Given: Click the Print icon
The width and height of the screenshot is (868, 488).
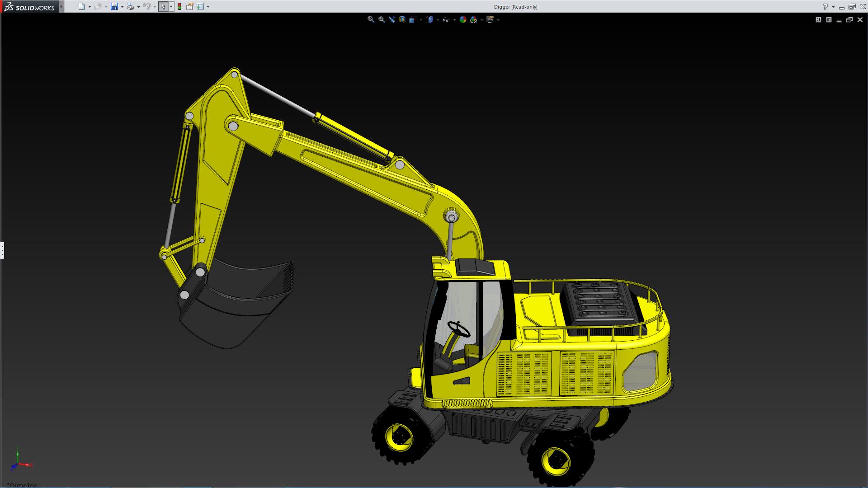Looking at the screenshot, I should pos(130,6).
